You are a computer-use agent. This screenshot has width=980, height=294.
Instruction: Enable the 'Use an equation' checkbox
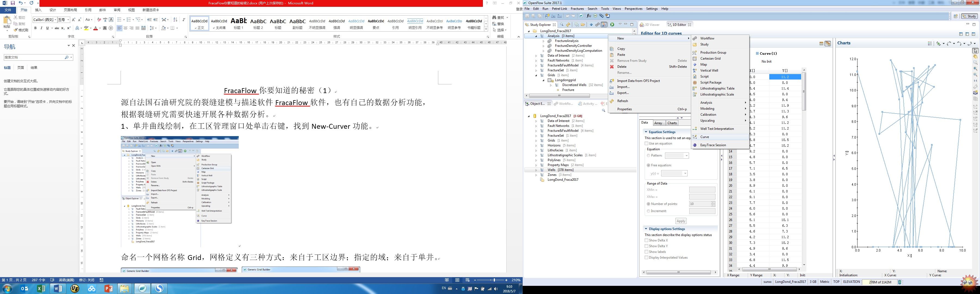(646, 143)
